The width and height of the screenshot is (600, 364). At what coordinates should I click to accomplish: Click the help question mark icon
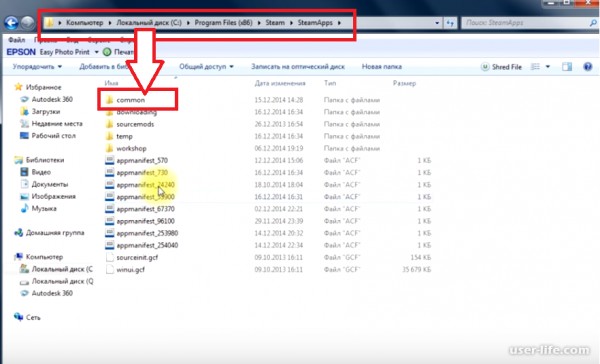tap(588, 67)
